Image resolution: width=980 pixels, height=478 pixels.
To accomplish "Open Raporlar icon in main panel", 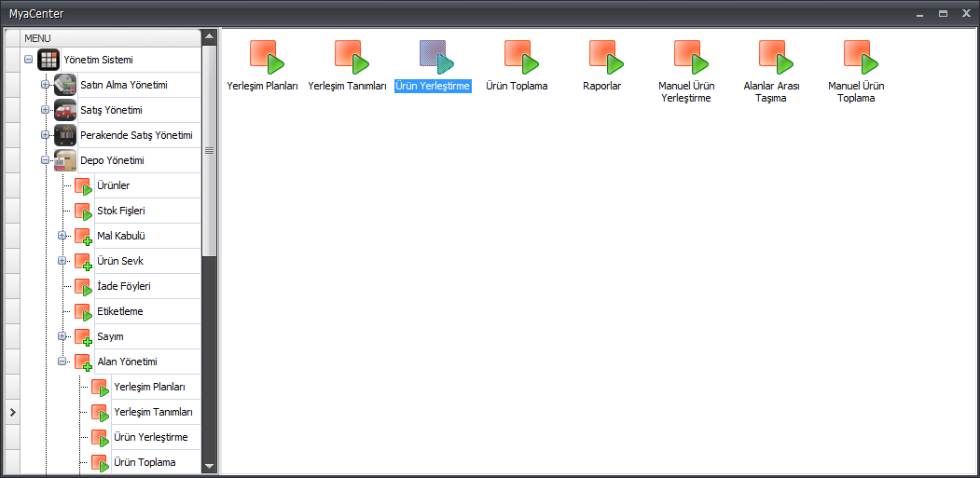I will (606, 57).
